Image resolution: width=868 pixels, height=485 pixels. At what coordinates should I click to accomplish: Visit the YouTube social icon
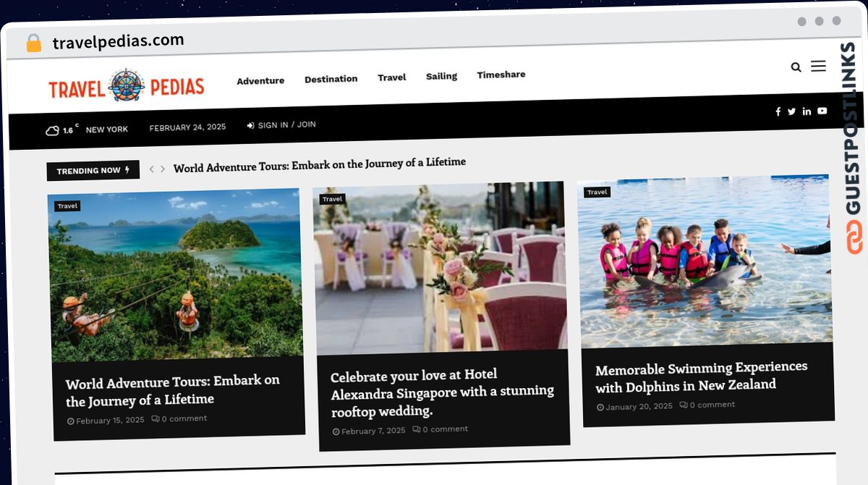click(x=822, y=111)
